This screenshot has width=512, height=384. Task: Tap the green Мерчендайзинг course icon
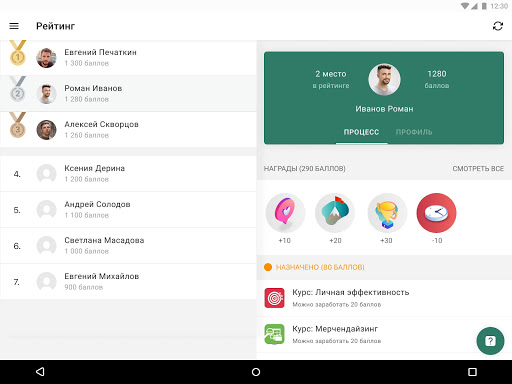pos(274,334)
